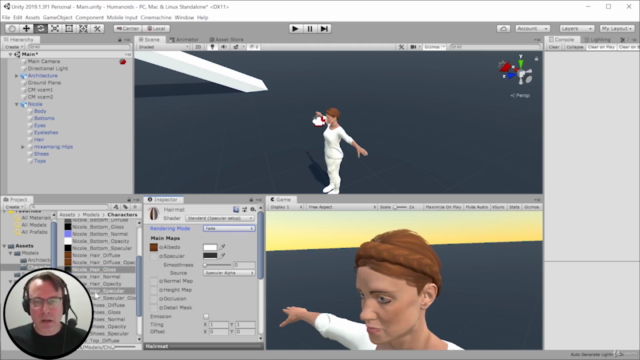The image size is (640, 360).
Task: Select the Rect transform tool
Action: pos(69,29)
